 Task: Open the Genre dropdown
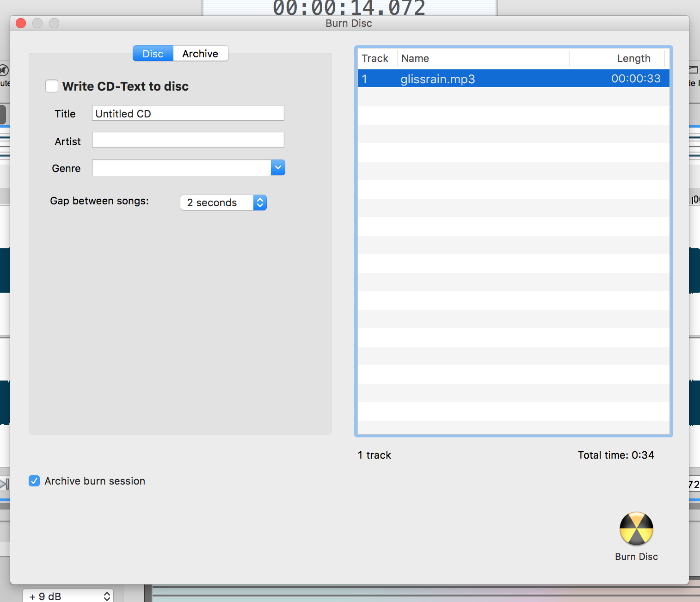coord(277,167)
